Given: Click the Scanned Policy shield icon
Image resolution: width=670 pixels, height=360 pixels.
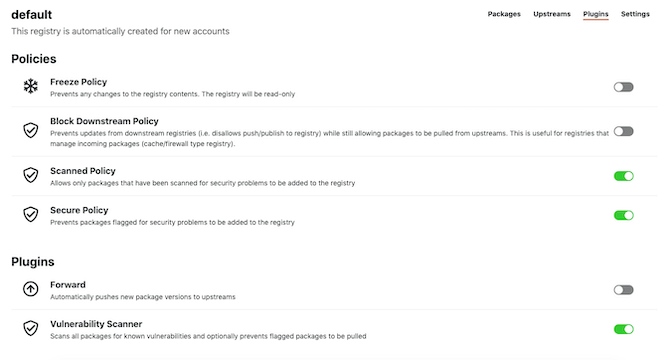Looking at the screenshot, I should pyautogui.click(x=30, y=175).
